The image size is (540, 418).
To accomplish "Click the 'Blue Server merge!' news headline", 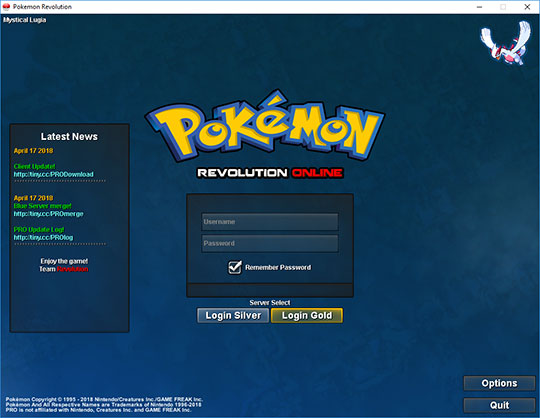I will [43, 206].
